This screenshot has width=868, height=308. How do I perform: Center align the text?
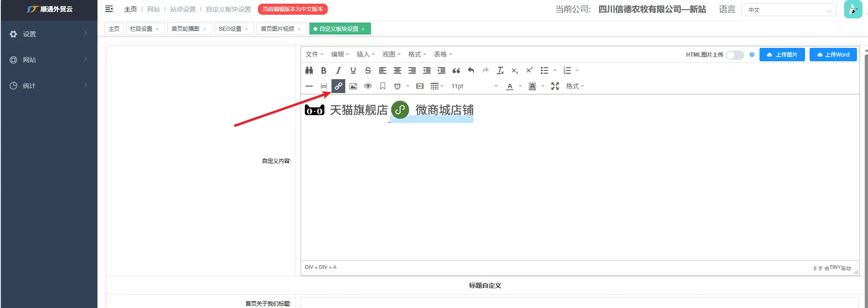click(x=397, y=70)
